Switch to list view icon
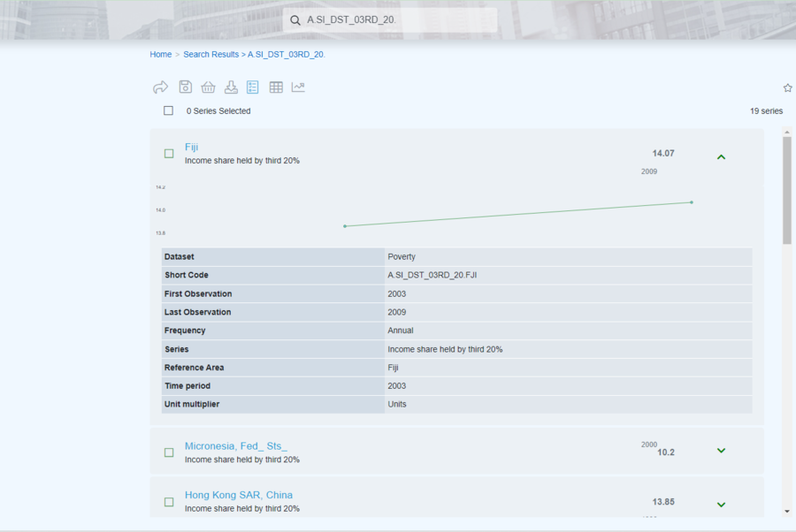796x532 pixels. pos(253,87)
